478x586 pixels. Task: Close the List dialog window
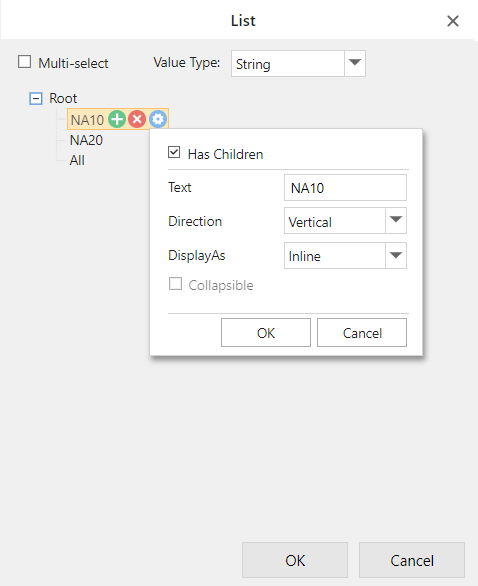453,21
